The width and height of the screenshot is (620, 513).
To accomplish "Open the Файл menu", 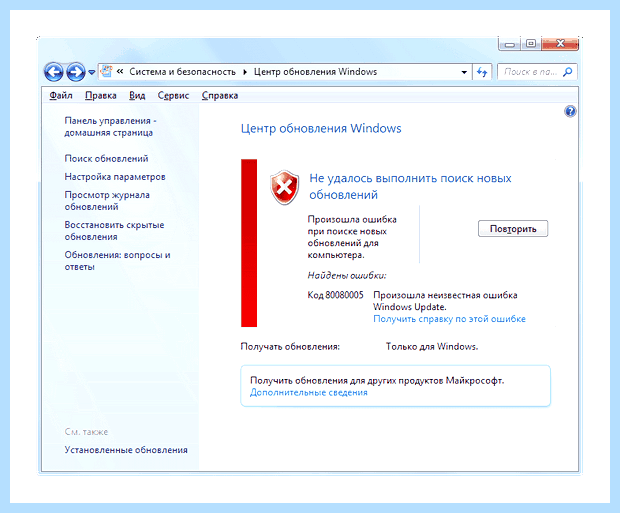I will coord(61,96).
